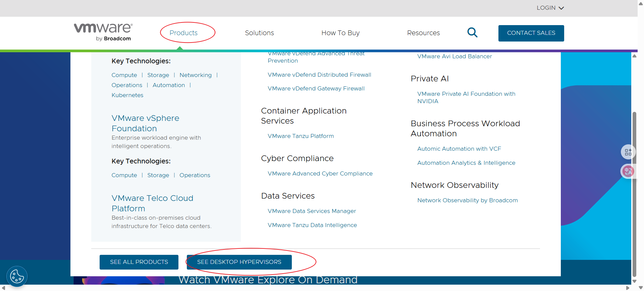Select the Kubernetes key technology link

(127, 95)
